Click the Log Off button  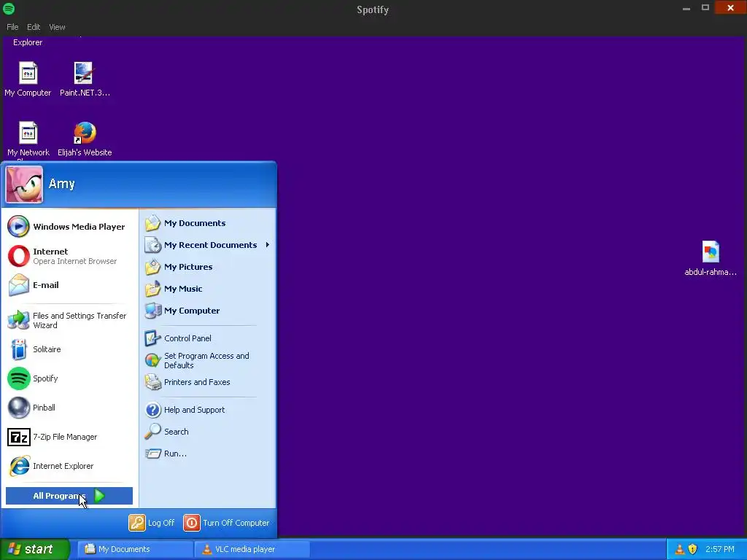pyautogui.click(x=152, y=523)
